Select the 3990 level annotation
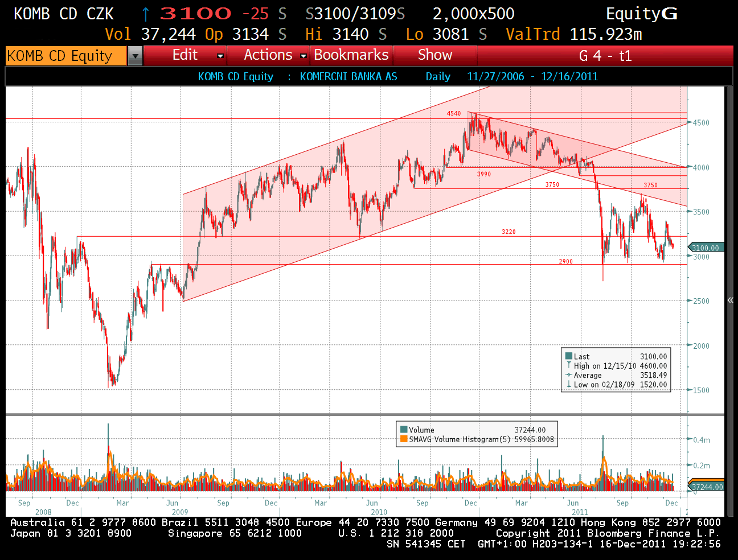The height and width of the screenshot is (560, 738). (x=484, y=174)
